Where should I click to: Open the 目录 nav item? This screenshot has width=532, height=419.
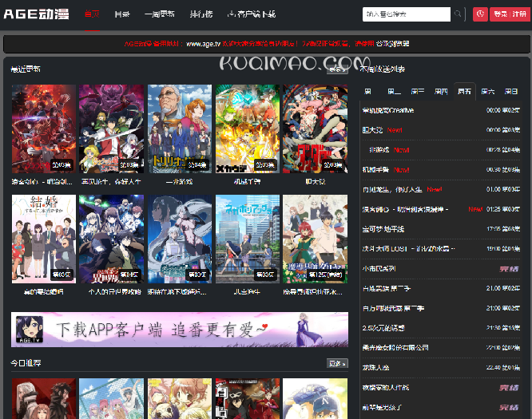click(x=121, y=14)
